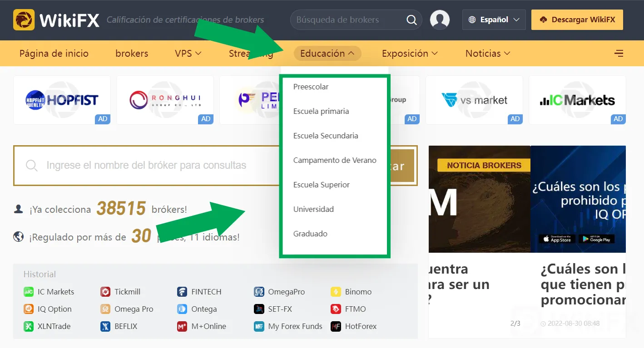644x348 pixels.
Task: Open the Español language dropdown
Action: click(x=494, y=20)
